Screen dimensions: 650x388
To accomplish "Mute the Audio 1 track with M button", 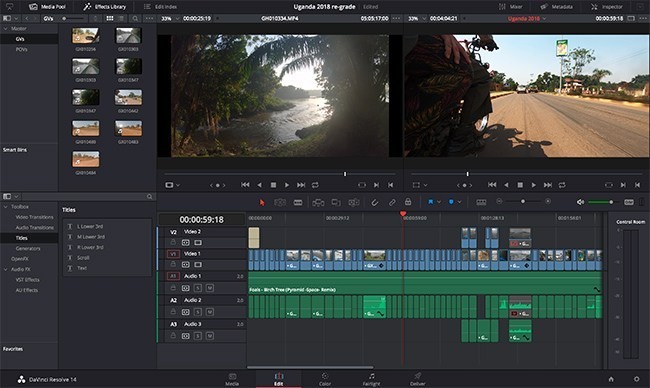I will click(210, 288).
